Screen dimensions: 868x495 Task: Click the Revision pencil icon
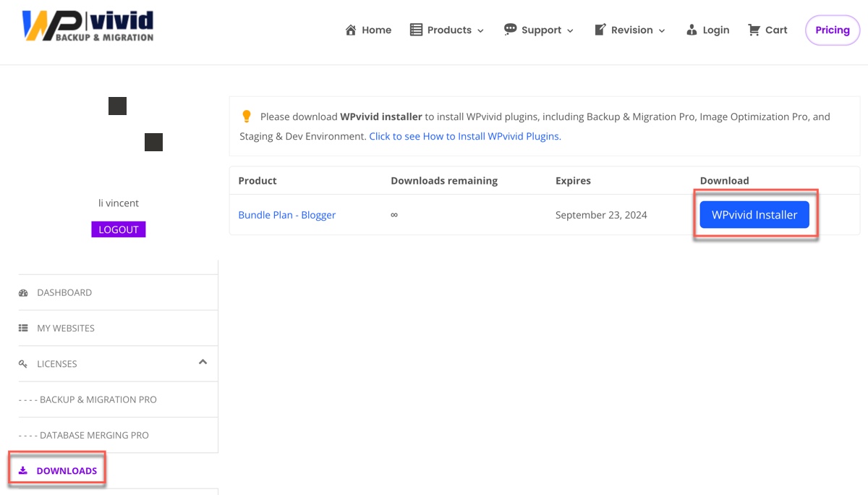(x=600, y=30)
